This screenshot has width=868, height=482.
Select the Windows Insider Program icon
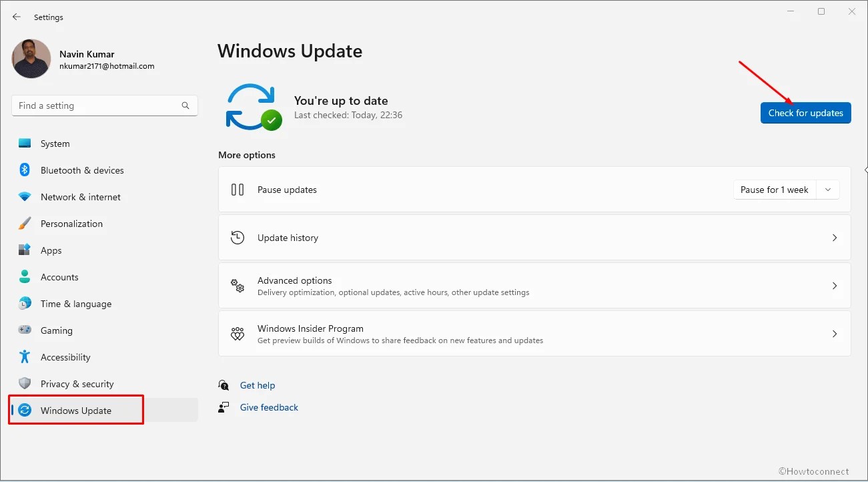[237, 333]
